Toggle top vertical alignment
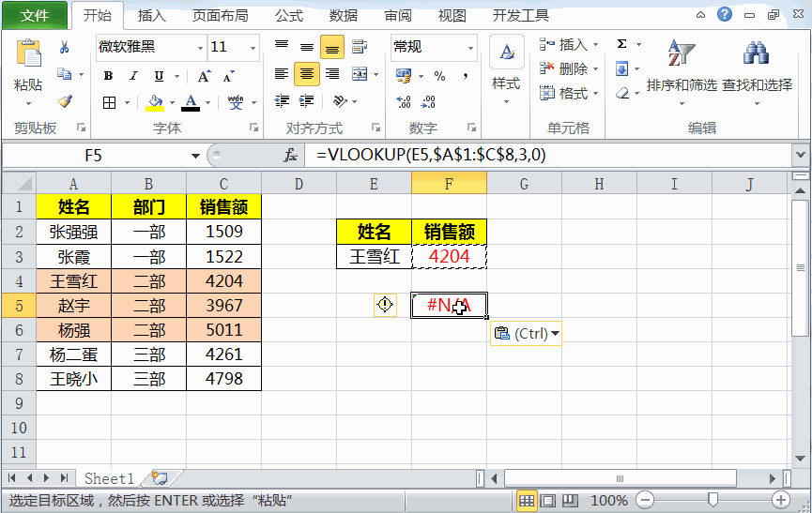 coord(282,47)
